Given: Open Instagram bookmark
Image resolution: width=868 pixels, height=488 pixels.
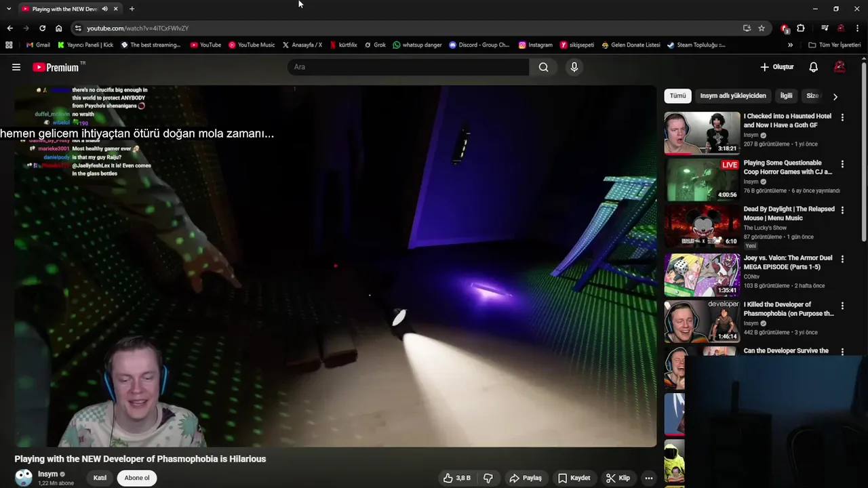Looking at the screenshot, I should [535, 45].
